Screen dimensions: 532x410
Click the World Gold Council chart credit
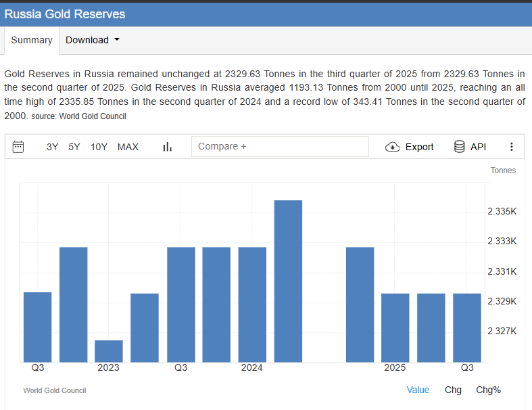55,390
